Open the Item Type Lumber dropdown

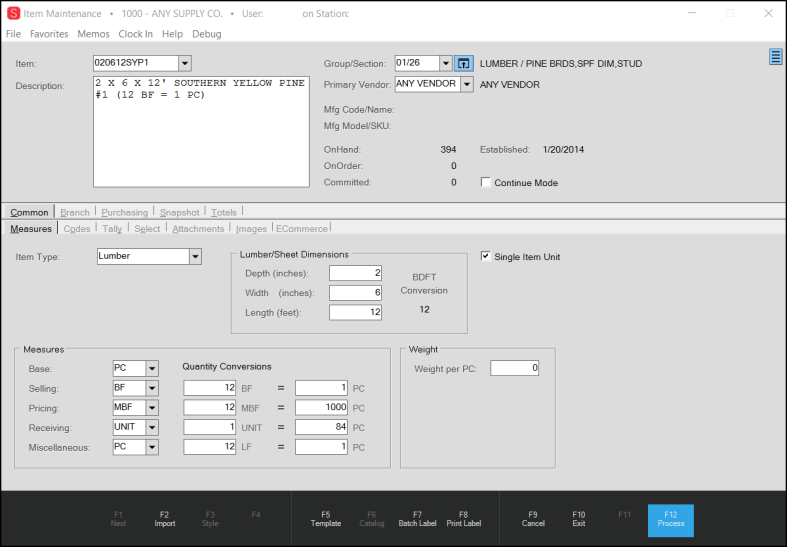pos(195,256)
